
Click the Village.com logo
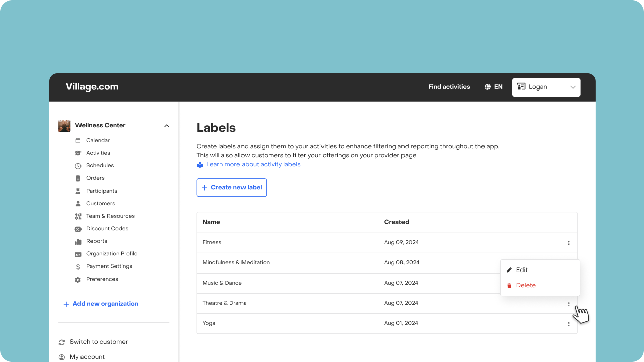click(x=92, y=87)
